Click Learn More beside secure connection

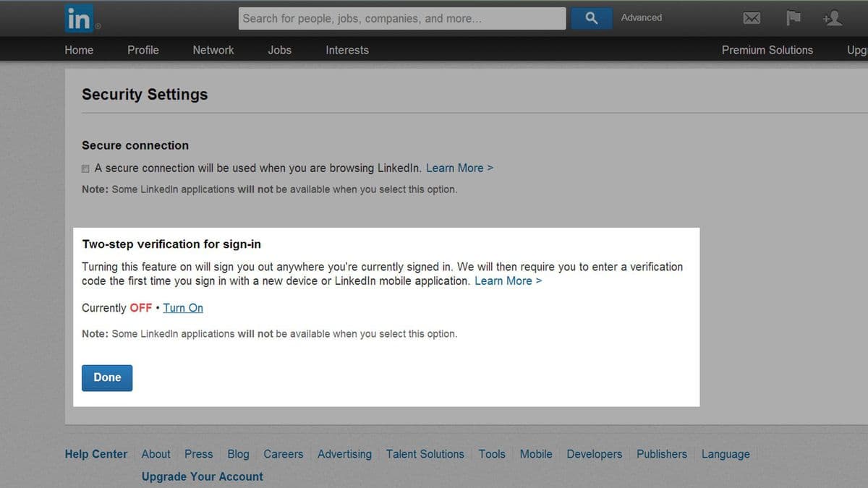coord(460,168)
